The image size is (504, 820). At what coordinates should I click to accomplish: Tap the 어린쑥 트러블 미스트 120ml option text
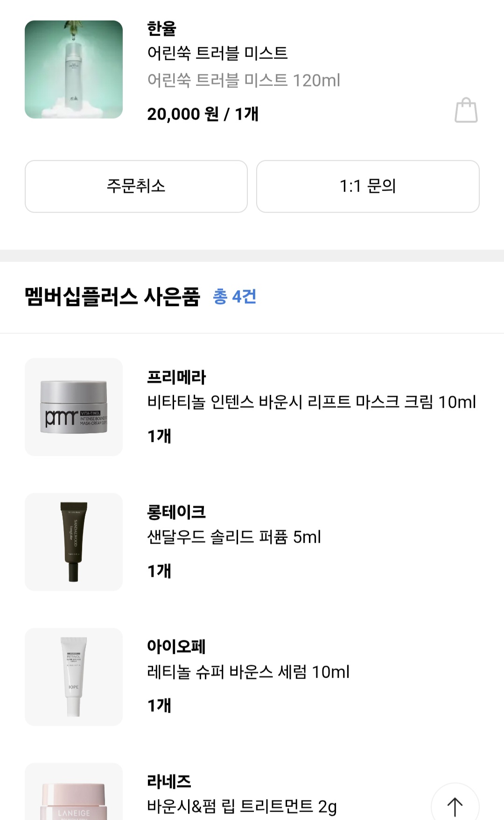click(x=244, y=80)
